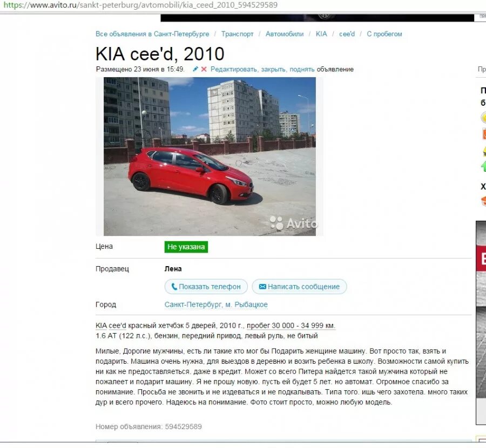Open the red KIA car photo

[210, 157]
